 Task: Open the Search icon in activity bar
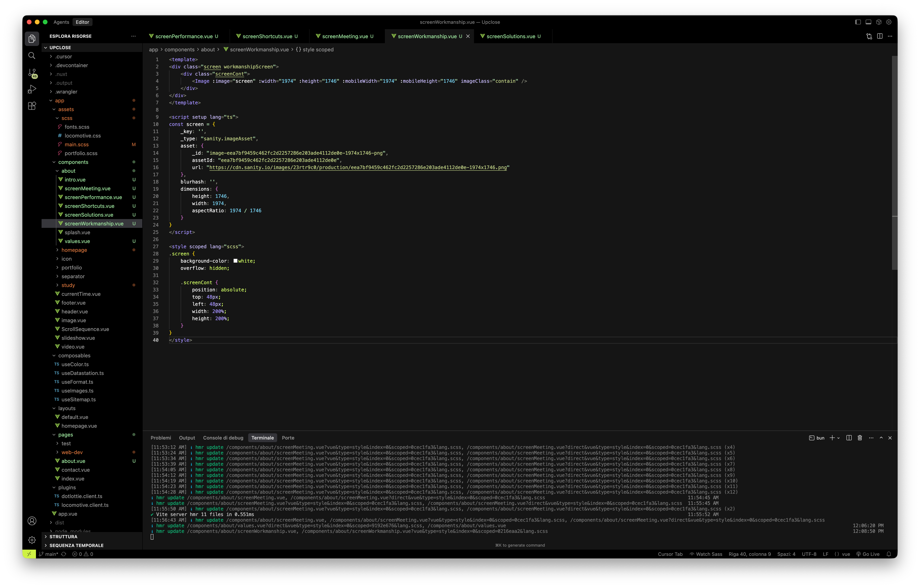[x=32, y=56]
